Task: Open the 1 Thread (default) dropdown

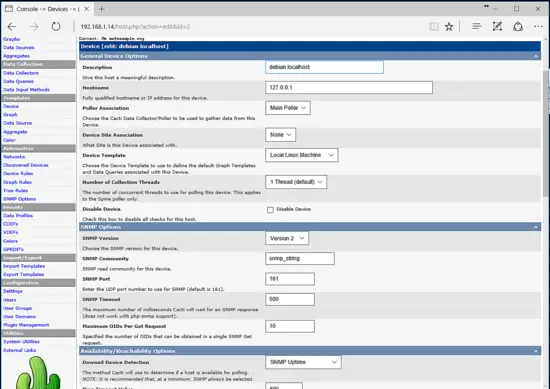Action: [x=296, y=182]
